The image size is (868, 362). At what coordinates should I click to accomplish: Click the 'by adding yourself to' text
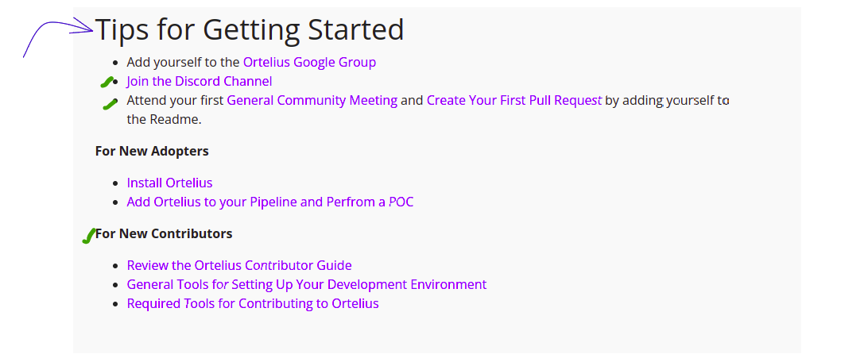667,100
